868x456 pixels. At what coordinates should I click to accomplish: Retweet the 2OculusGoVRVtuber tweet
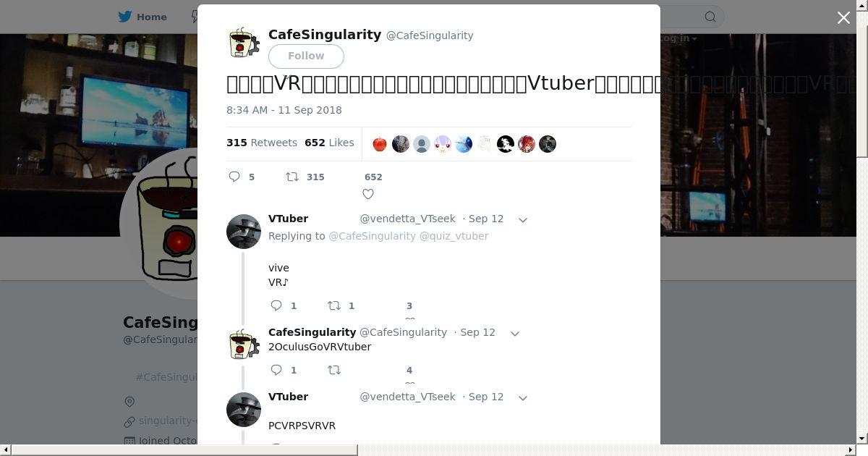click(x=334, y=370)
